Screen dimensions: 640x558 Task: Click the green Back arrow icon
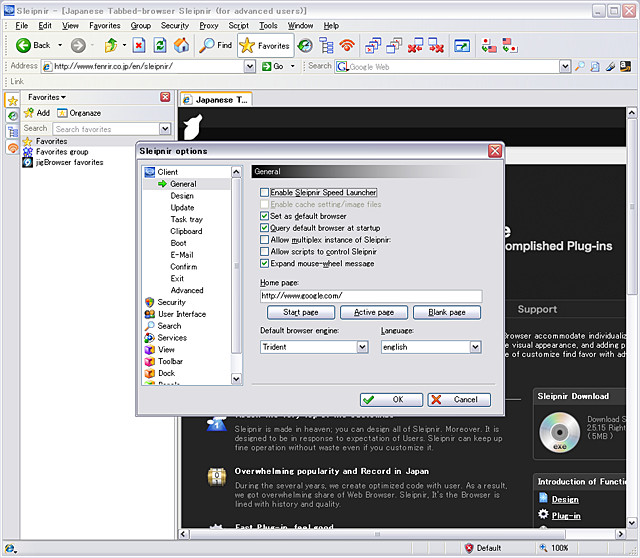point(23,45)
